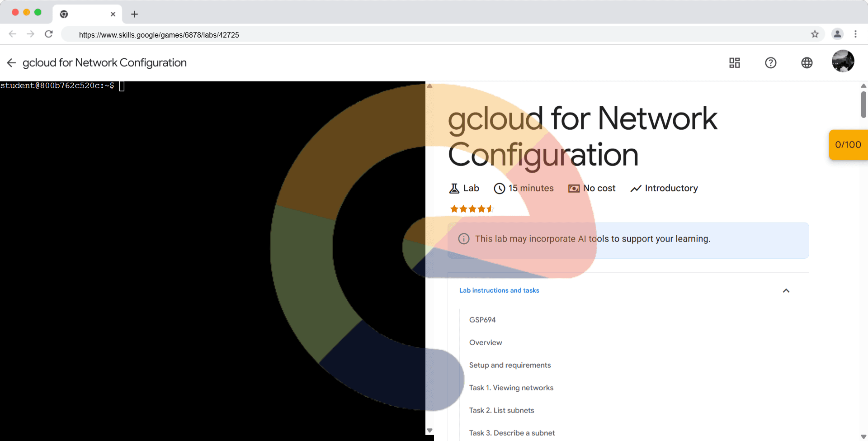868x441 pixels.
Task: Click the back arrow beside the lab title
Action: click(11, 63)
